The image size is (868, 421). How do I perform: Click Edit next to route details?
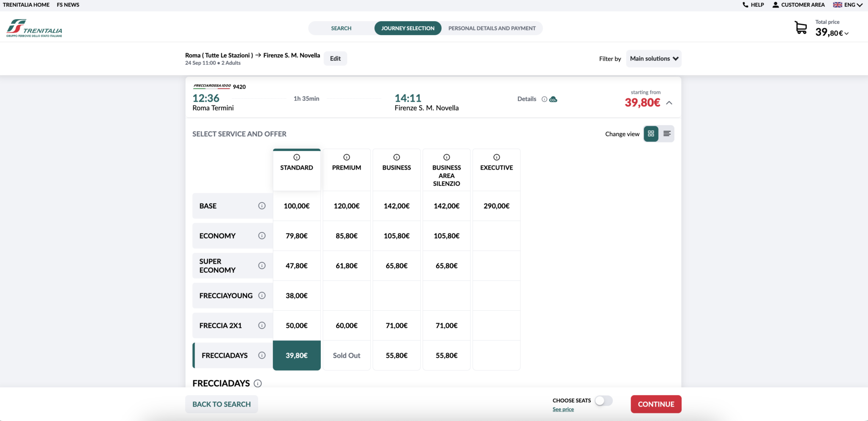(335, 59)
